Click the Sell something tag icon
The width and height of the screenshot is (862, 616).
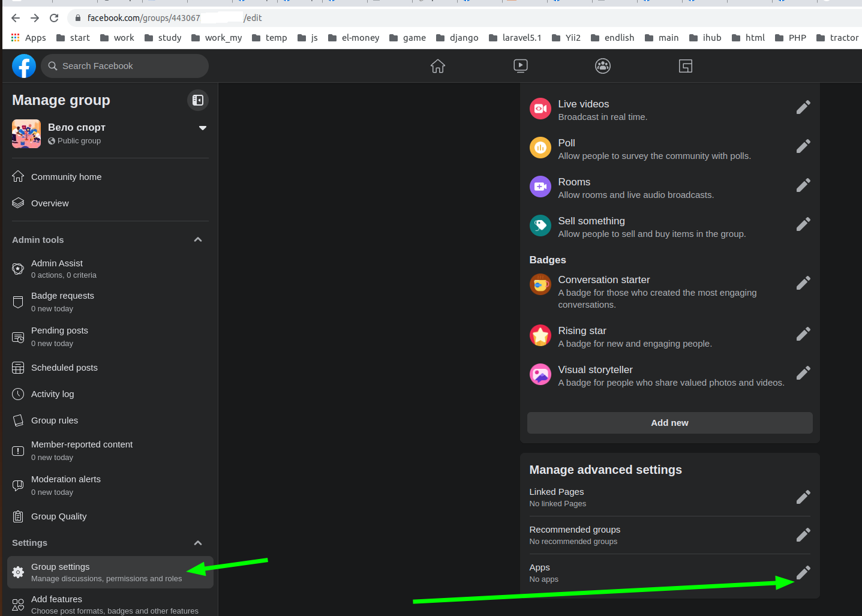tap(540, 226)
